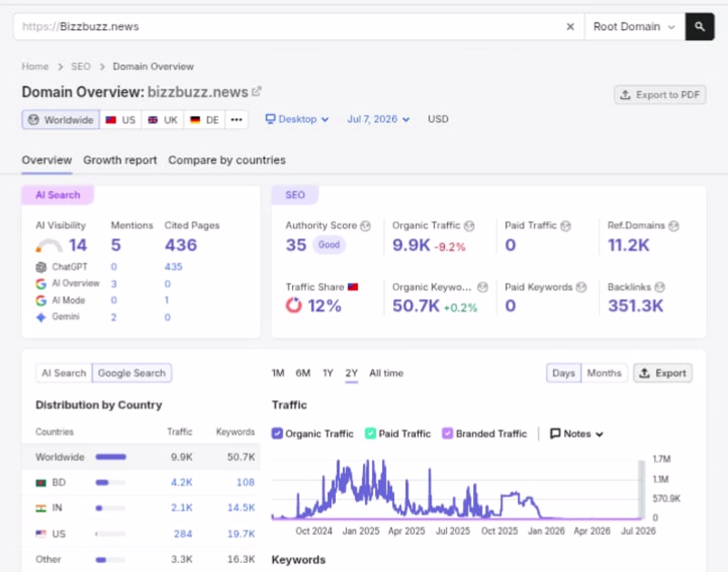Click the Worldwide traffic share bar
728x572 pixels.
click(110, 457)
